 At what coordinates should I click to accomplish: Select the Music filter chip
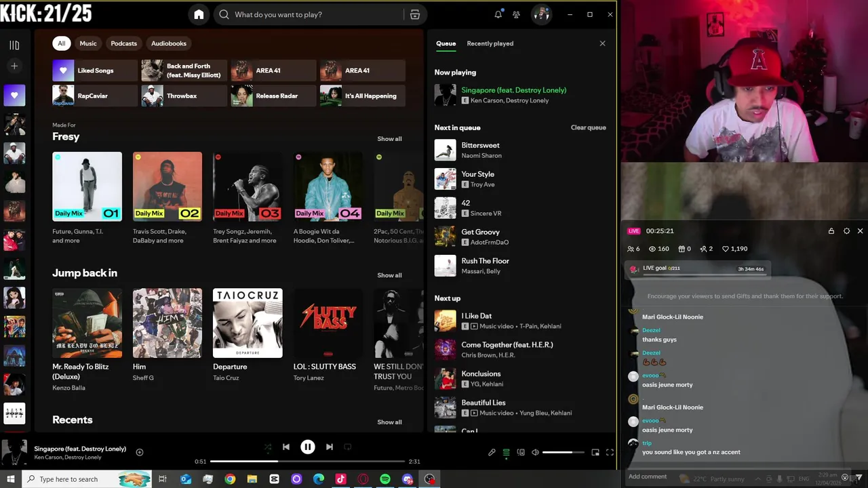coord(88,43)
